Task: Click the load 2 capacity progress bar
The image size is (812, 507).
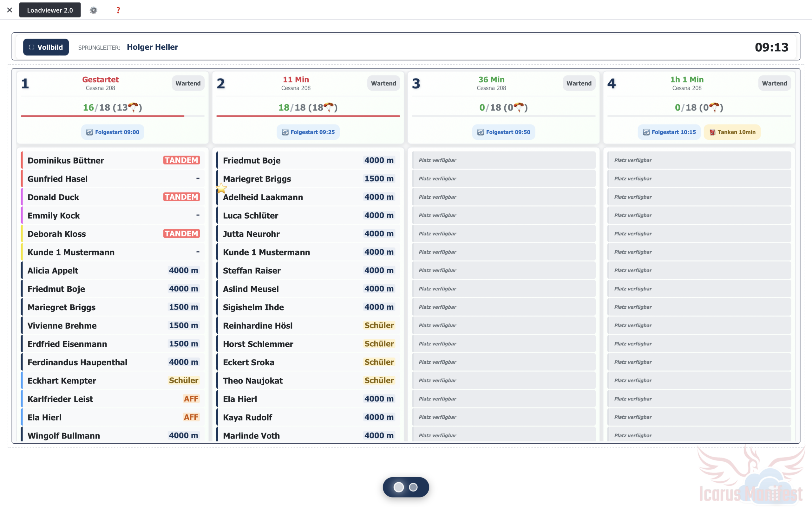Action: click(x=308, y=116)
